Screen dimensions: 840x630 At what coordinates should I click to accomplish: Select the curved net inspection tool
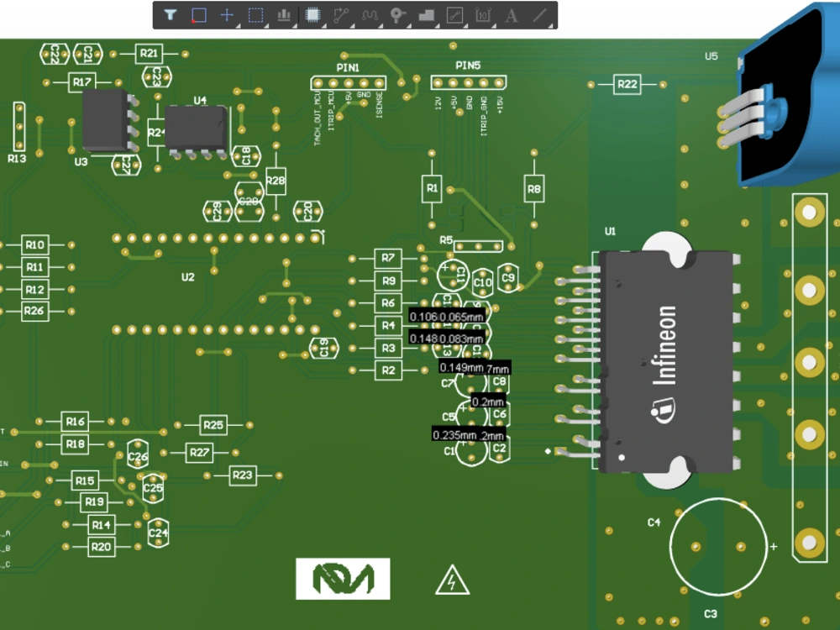tap(371, 13)
